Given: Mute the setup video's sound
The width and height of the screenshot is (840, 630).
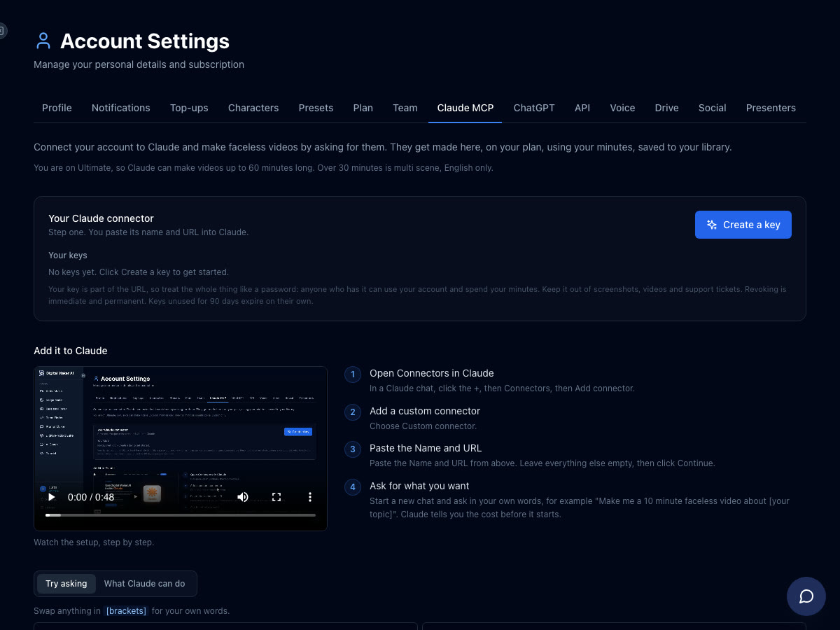Looking at the screenshot, I should (243, 497).
